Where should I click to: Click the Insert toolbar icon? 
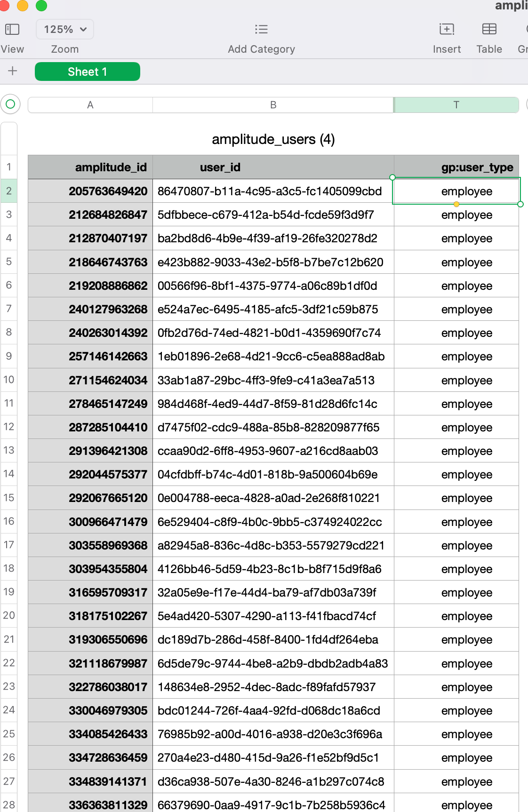pyautogui.click(x=447, y=29)
